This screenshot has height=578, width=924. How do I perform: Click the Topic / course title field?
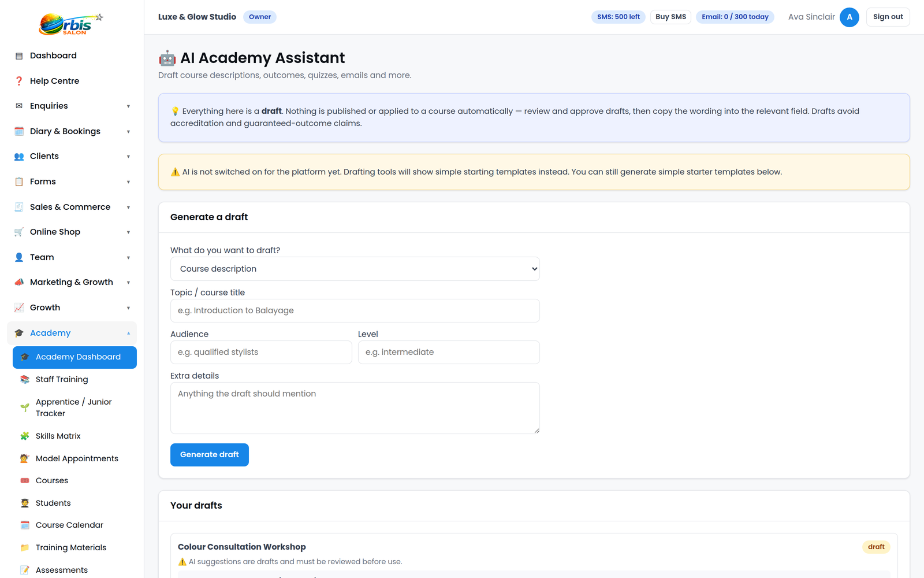(x=355, y=310)
